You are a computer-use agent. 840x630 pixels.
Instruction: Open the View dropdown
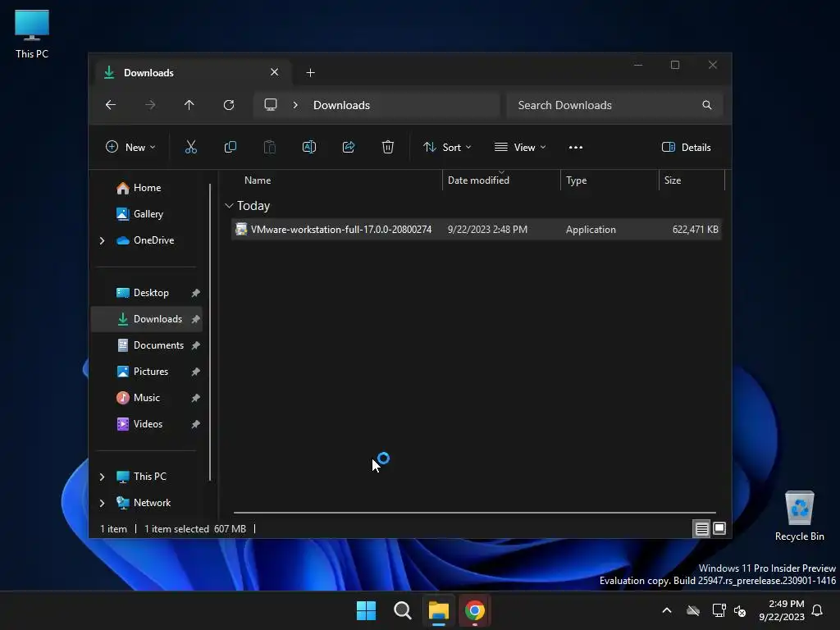pos(520,148)
